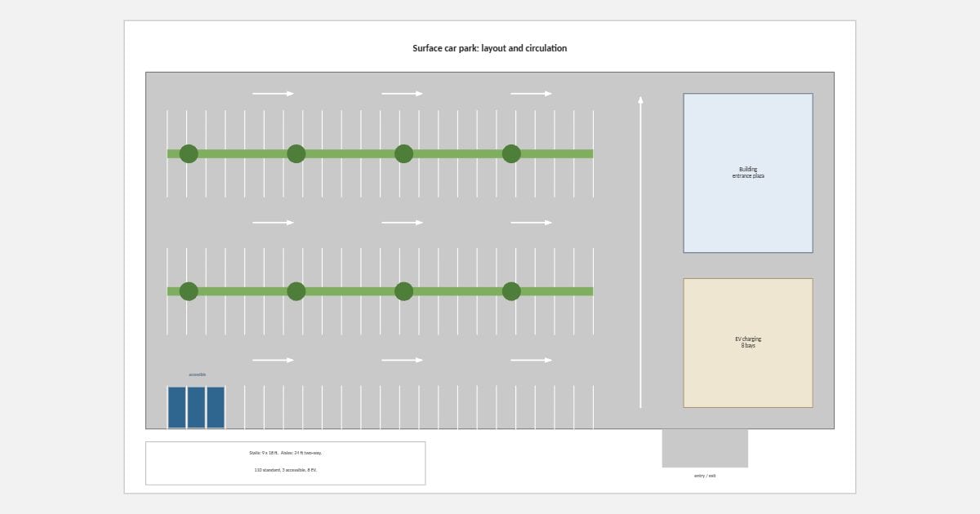The height and width of the screenshot is (514, 980).
Task: Select the leftmost tree circle on the lower green median
Action: (x=189, y=291)
